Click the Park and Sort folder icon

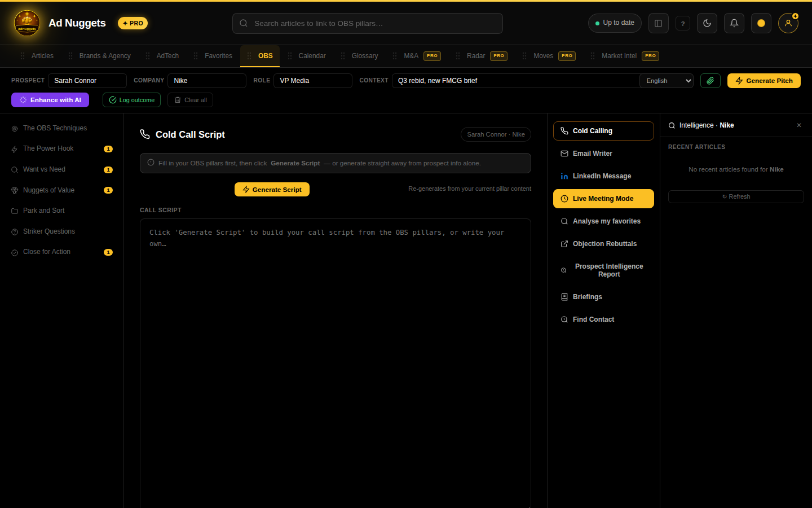15,211
